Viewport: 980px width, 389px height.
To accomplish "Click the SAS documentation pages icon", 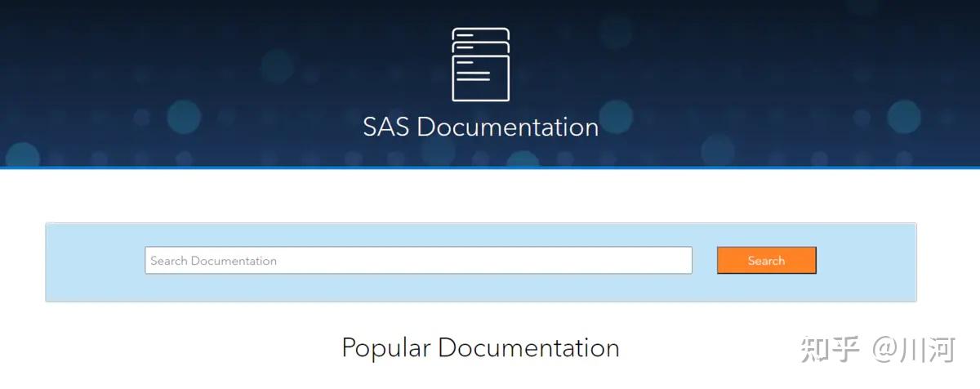I will click(x=481, y=65).
